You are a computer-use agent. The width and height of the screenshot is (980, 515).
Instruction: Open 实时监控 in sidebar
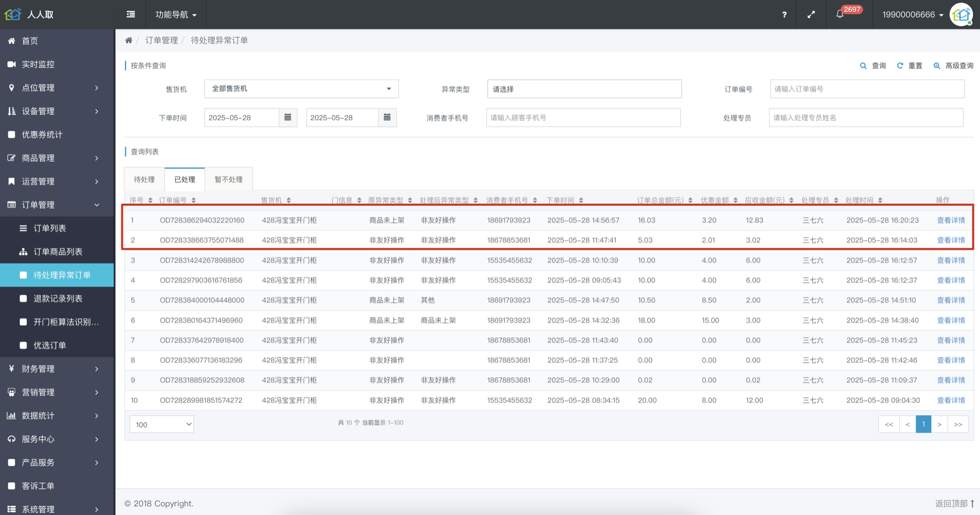[x=57, y=65]
